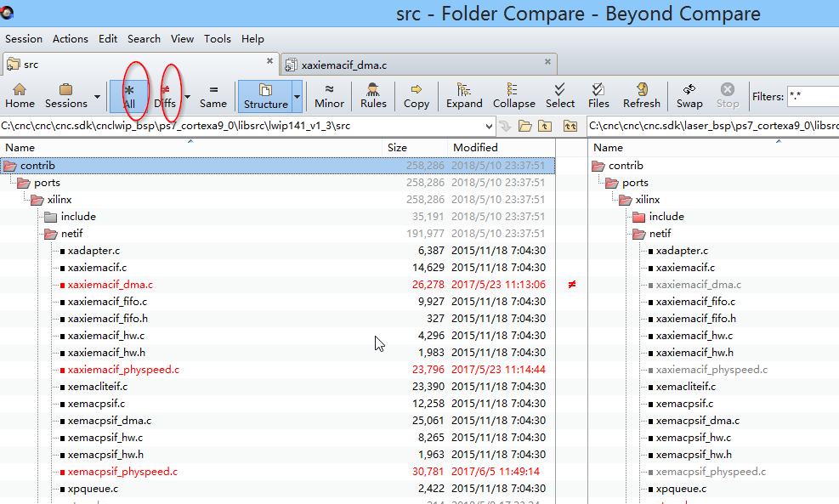Open the Sessions dropdown arrow

98,97
